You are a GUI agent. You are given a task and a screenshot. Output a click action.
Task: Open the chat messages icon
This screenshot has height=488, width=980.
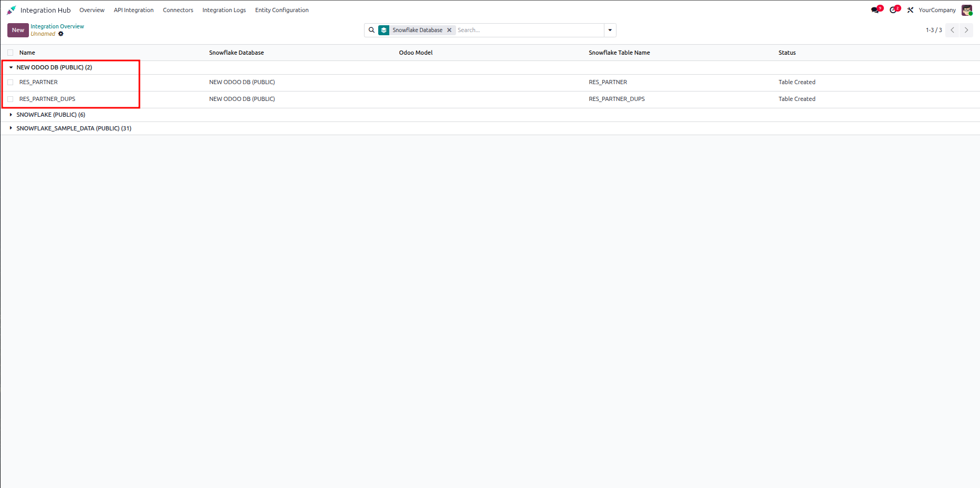pos(875,10)
